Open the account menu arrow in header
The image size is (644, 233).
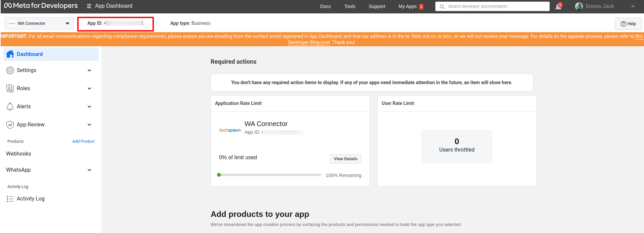633,6
